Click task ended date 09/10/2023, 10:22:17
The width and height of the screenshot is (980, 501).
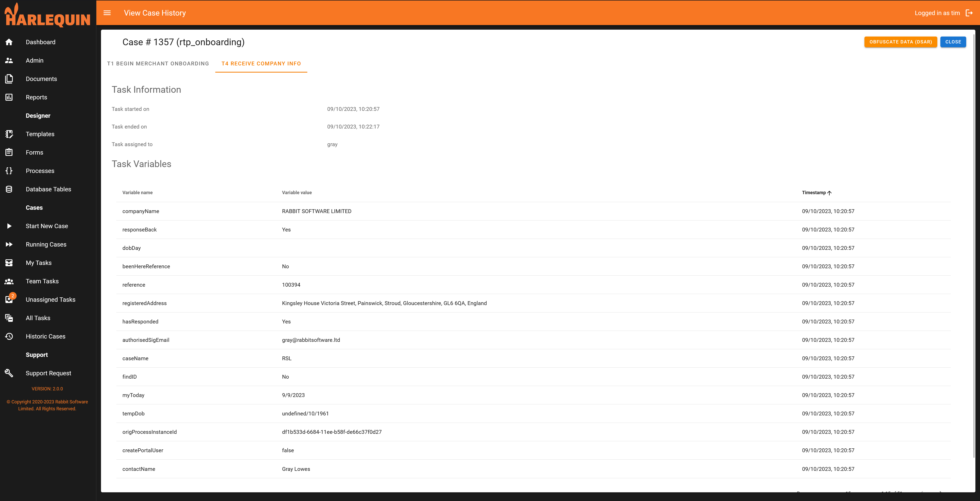coord(353,126)
